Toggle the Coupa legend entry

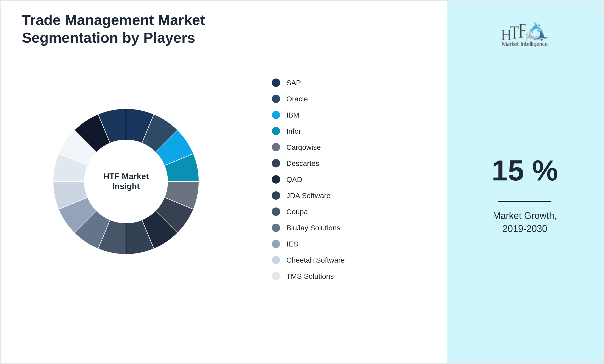297,212
